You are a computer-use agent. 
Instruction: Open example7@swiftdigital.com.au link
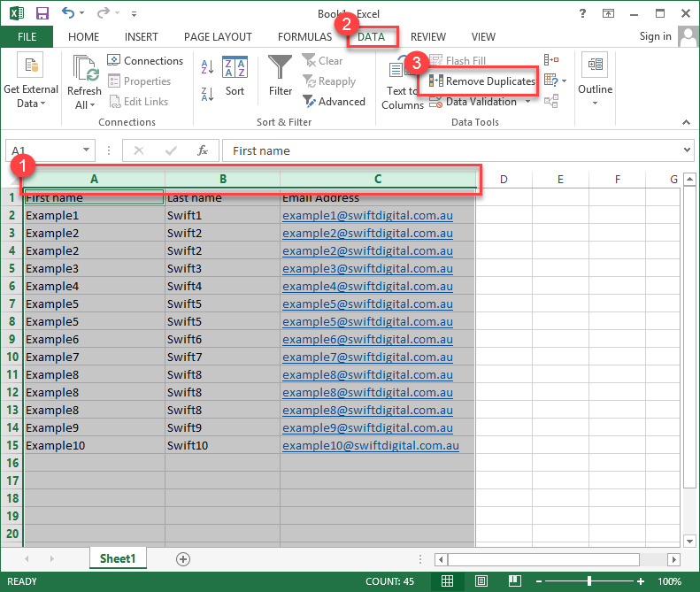[x=367, y=358]
